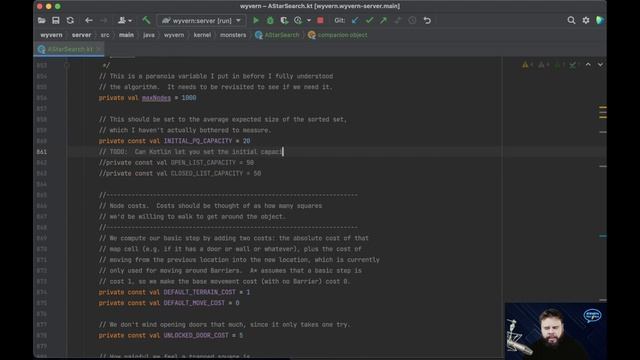Go to previous highlighted problem arrow
Image resolution: width=640 pixels, height=360 pixels.
(x=588, y=64)
